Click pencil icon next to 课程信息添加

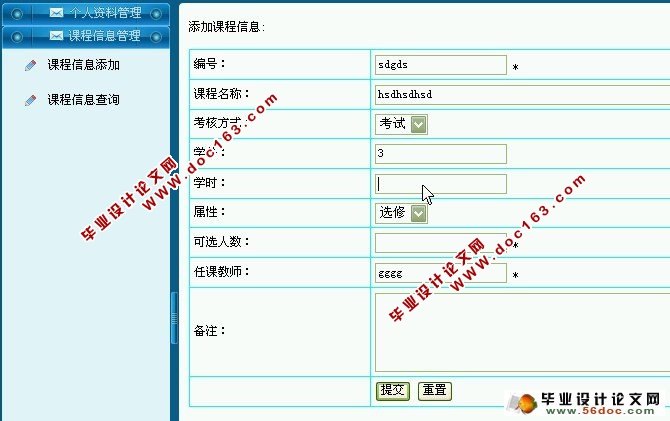(x=30, y=65)
